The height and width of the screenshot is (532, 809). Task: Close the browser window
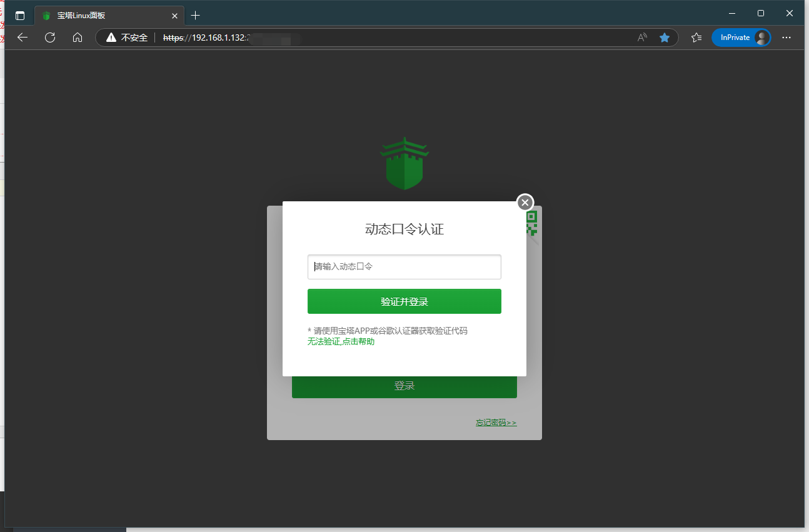point(790,13)
